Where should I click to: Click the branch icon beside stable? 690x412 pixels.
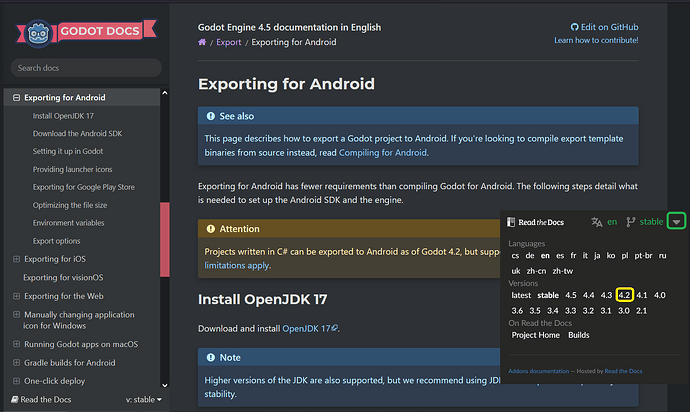coord(630,222)
